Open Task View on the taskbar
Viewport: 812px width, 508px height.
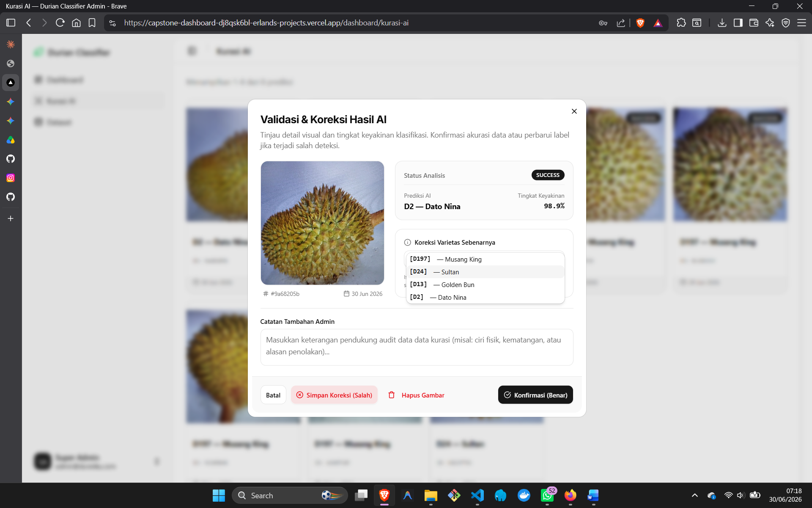361,495
